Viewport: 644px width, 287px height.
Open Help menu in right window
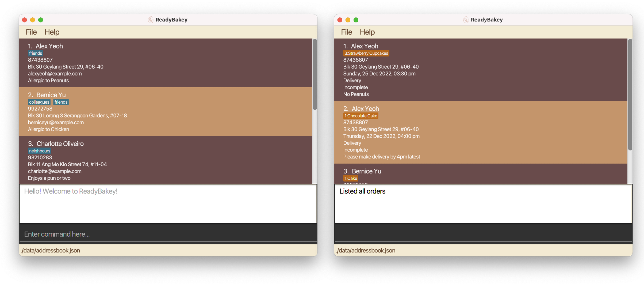(367, 32)
